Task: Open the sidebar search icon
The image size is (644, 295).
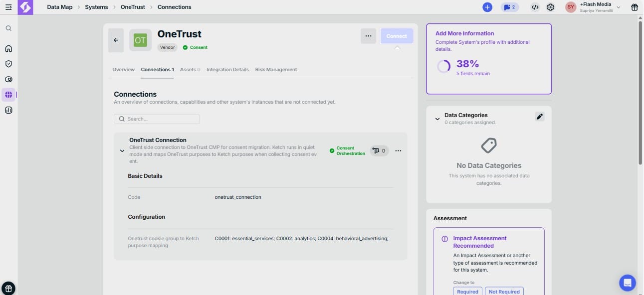Action: [x=8, y=28]
